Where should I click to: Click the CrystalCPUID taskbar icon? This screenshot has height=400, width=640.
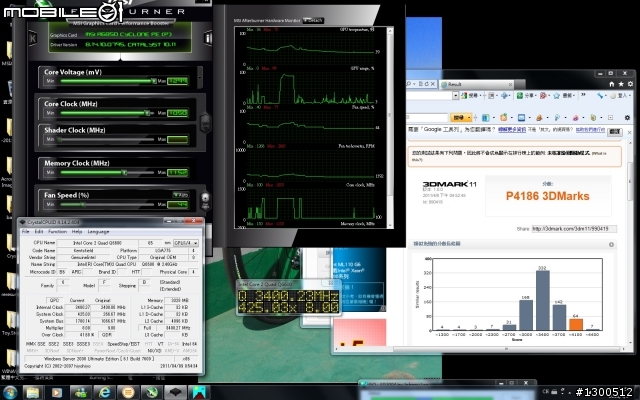[176, 392]
